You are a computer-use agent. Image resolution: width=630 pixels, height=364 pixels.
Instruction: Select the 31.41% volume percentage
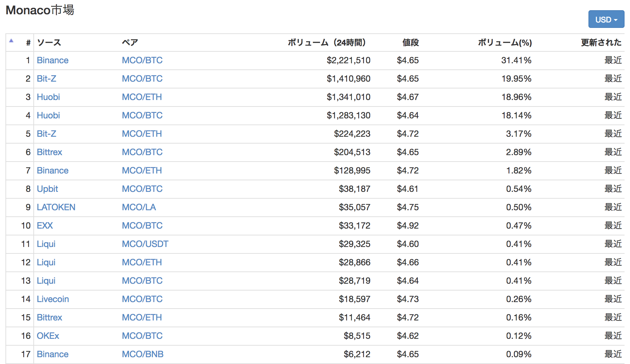[516, 60]
